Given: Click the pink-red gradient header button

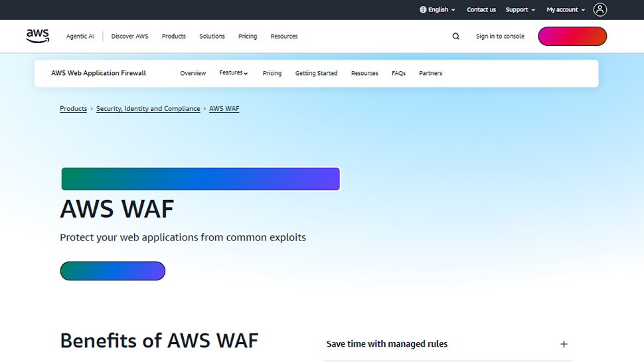Looking at the screenshot, I should tap(572, 36).
